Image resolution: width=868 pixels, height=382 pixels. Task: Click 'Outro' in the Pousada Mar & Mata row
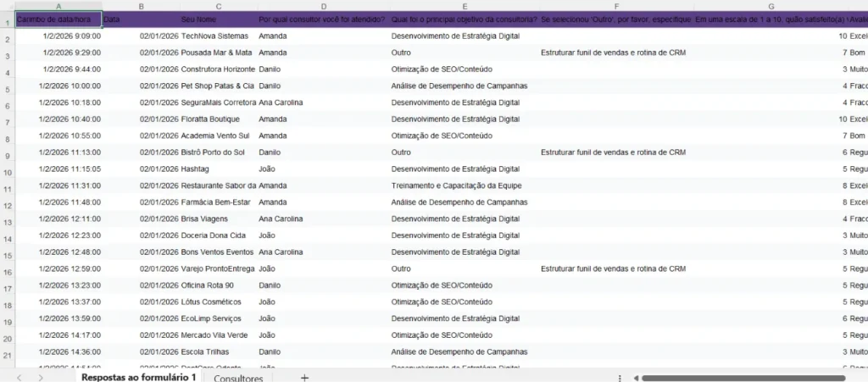point(401,53)
